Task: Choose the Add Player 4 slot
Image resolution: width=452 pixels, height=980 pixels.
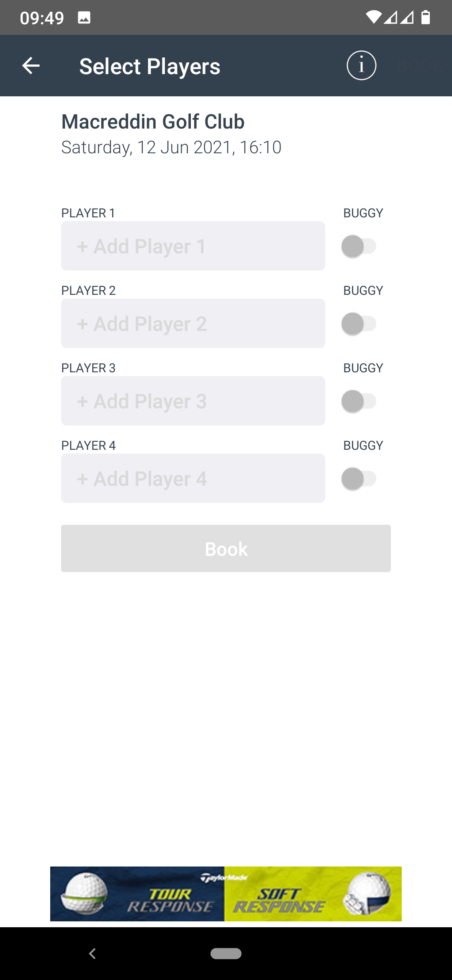Action: 193,478
